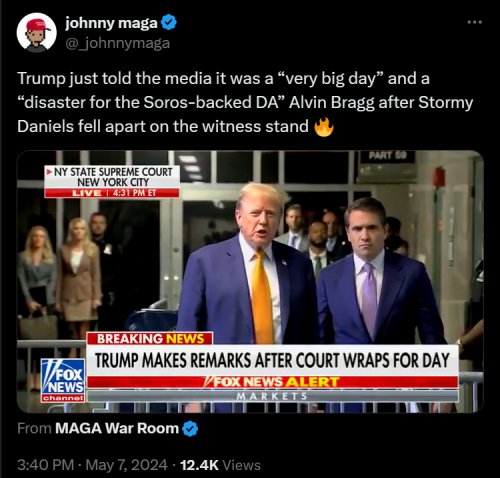Play the embedded Trump courthouse video
This screenshot has width=500, height=478.
pos(250,282)
